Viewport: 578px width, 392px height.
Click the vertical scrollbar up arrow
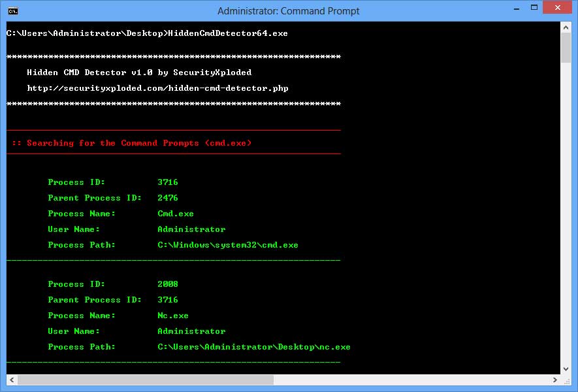click(566, 27)
